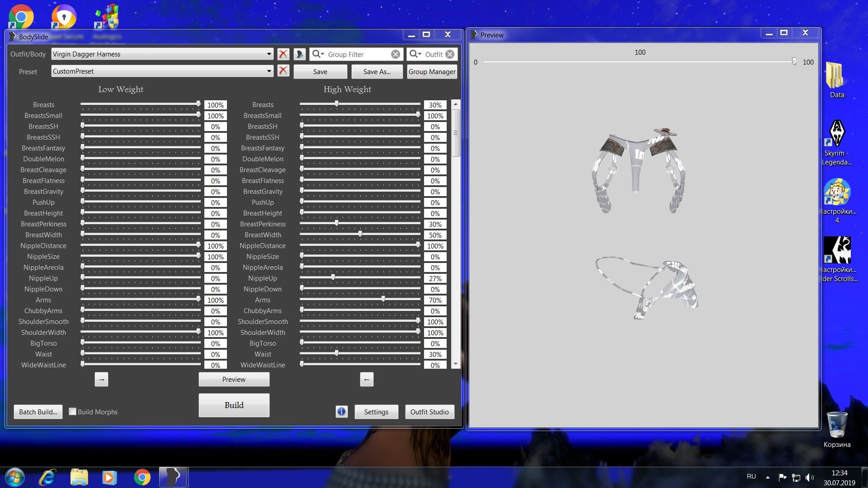Clear the Group Filter search field
The height and width of the screenshot is (488, 868).
(x=395, y=54)
